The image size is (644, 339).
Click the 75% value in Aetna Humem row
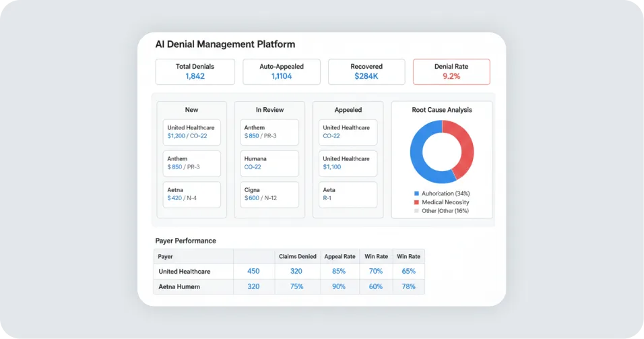[296, 286]
